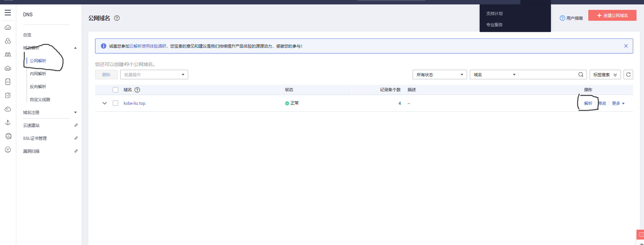Choose 专业服务 from the top menu
Image resolution: width=644 pixels, height=245 pixels.
point(494,25)
